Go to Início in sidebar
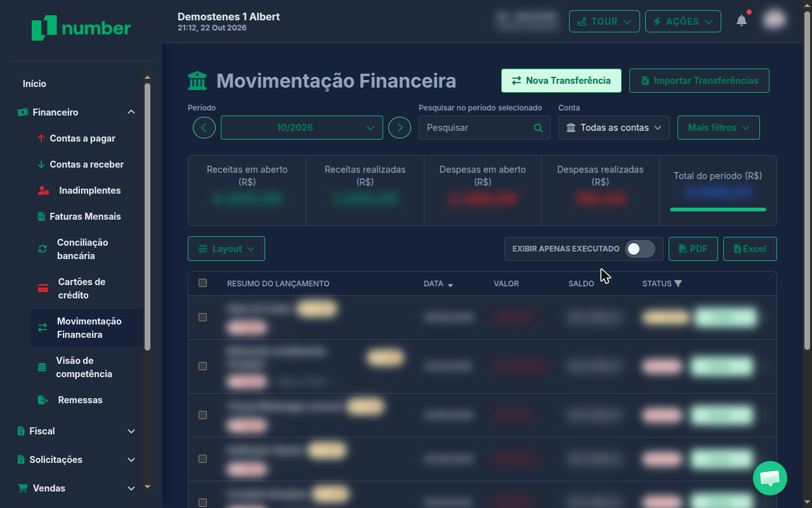 [35, 84]
